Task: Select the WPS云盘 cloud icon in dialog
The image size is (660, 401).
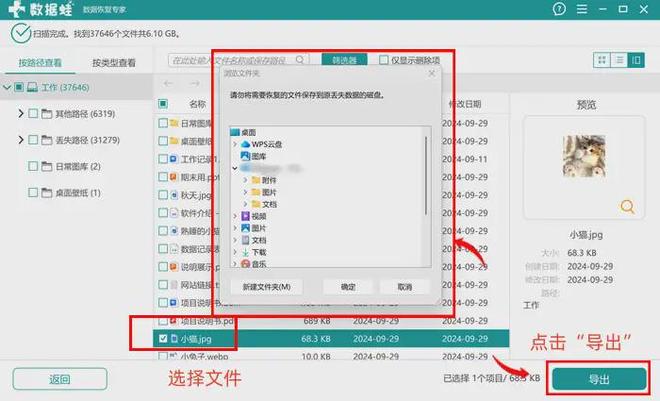Action: coord(245,144)
